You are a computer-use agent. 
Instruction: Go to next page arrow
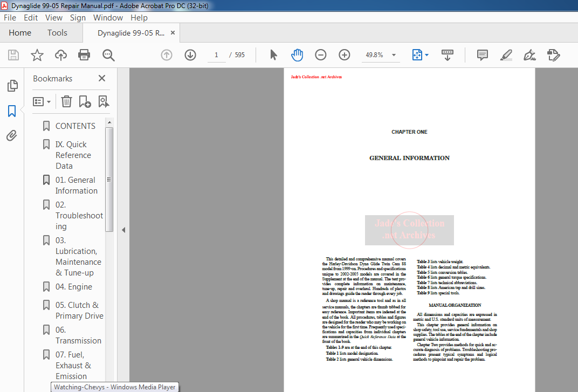[190, 55]
